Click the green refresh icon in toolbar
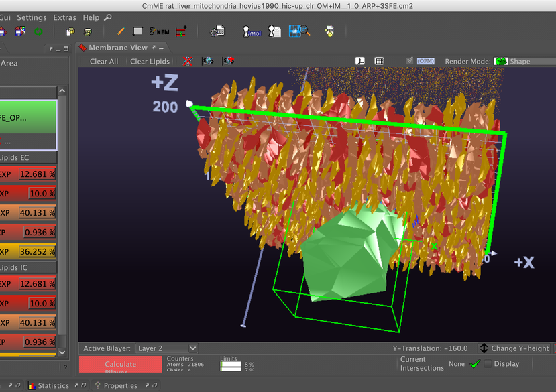 point(38,31)
